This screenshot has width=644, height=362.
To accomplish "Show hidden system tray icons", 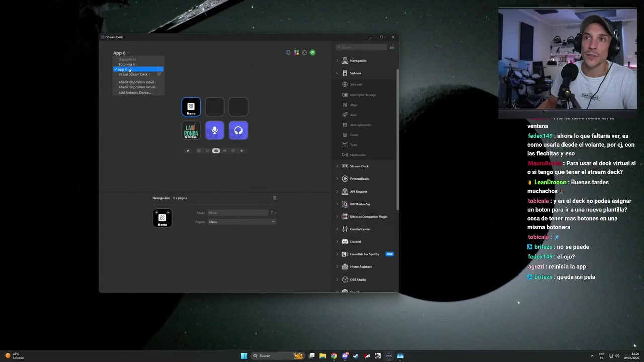I will 592,356.
